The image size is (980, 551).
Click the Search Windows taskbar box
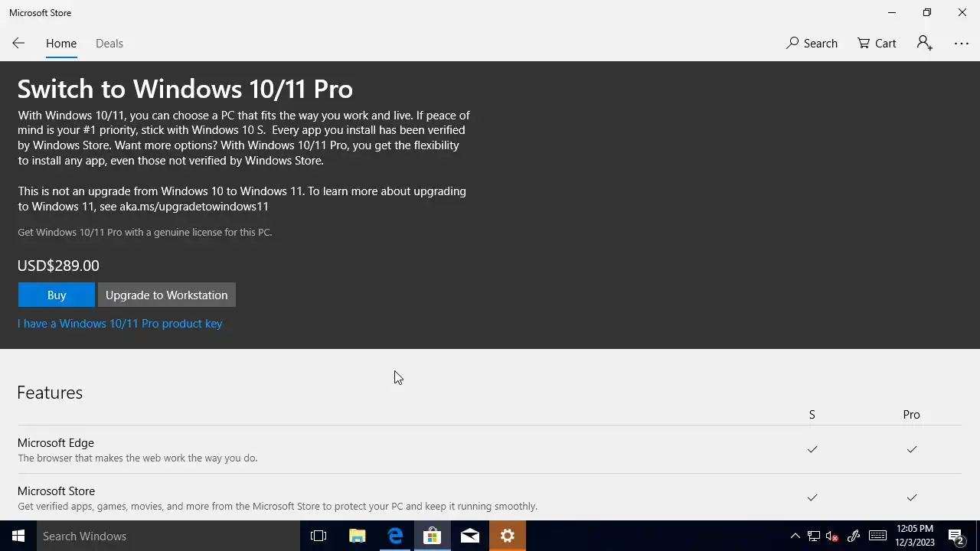[x=168, y=536]
